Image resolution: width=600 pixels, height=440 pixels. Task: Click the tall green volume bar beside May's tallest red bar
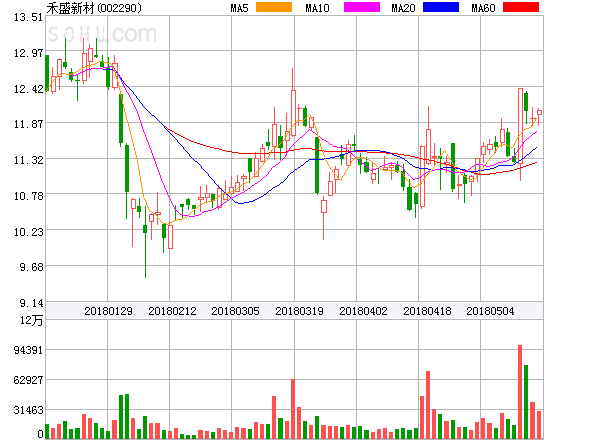pyautogui.click(x=526, y=402)
